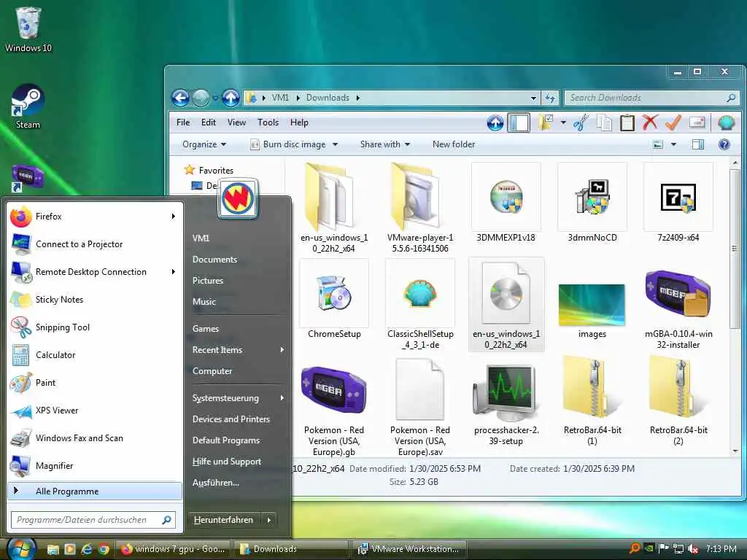Viewport: 747px width, 560px height.
Task: Open the Help menu in Explorer
Action: tap(299, 122)
